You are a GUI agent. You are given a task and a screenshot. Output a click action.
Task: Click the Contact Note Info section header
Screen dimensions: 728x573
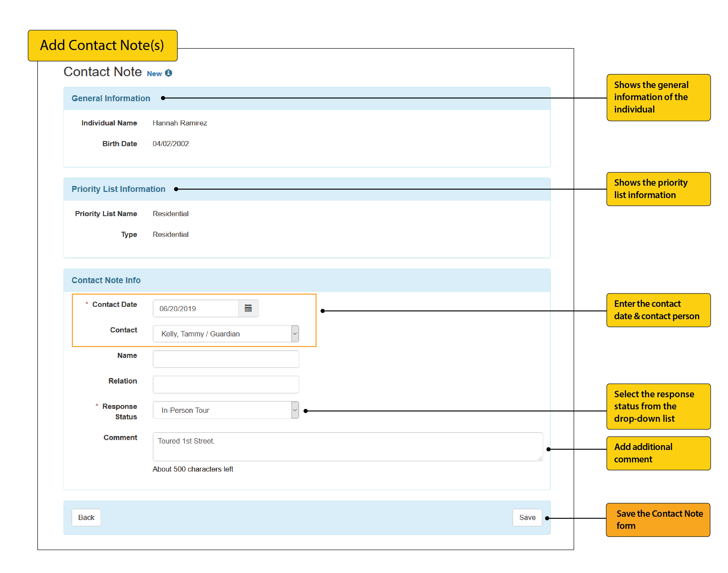pyautogui.click(x=106, y=280)
